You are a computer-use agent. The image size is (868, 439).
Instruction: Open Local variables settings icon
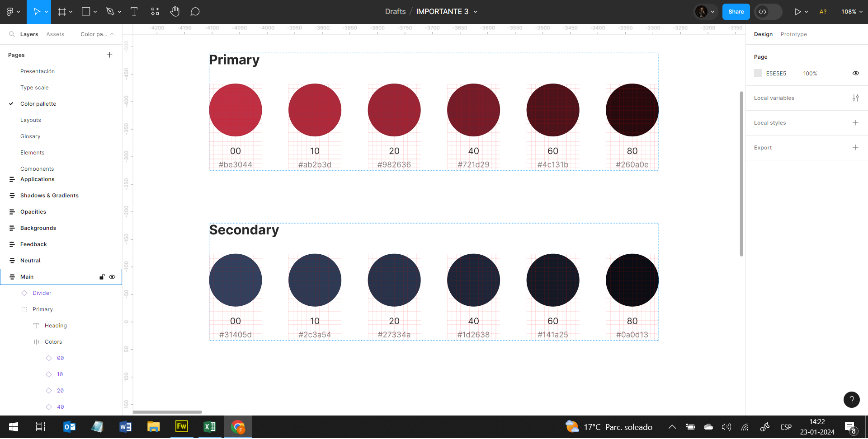[x=855, y=98]
